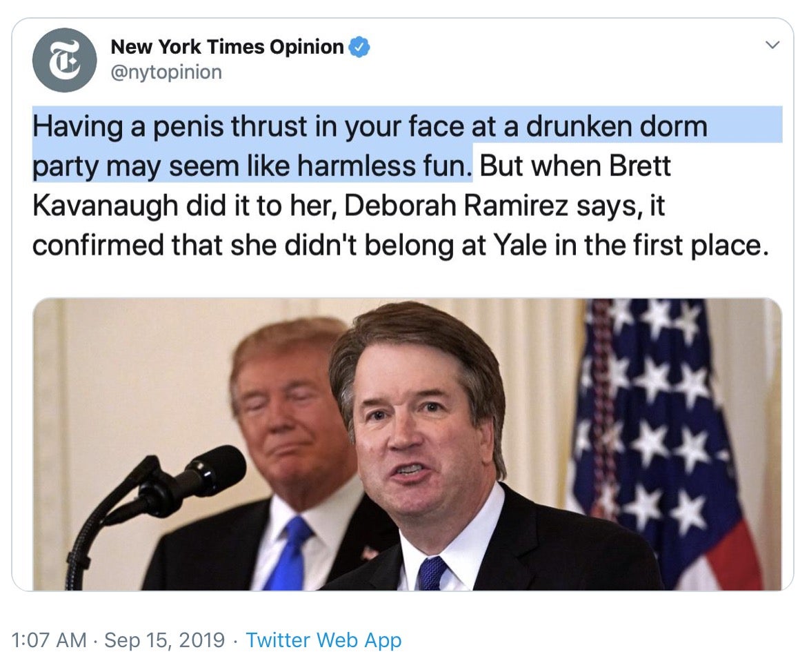Click the @nytopinion handle

(x=166, y=72)
